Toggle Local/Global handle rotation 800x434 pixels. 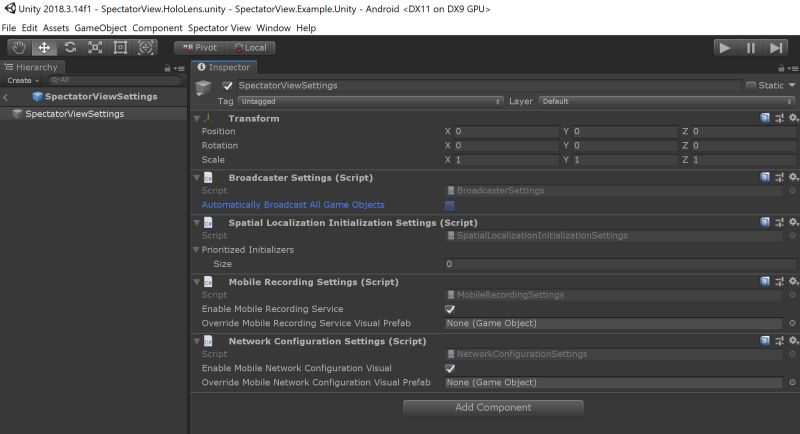coord(250,48)
